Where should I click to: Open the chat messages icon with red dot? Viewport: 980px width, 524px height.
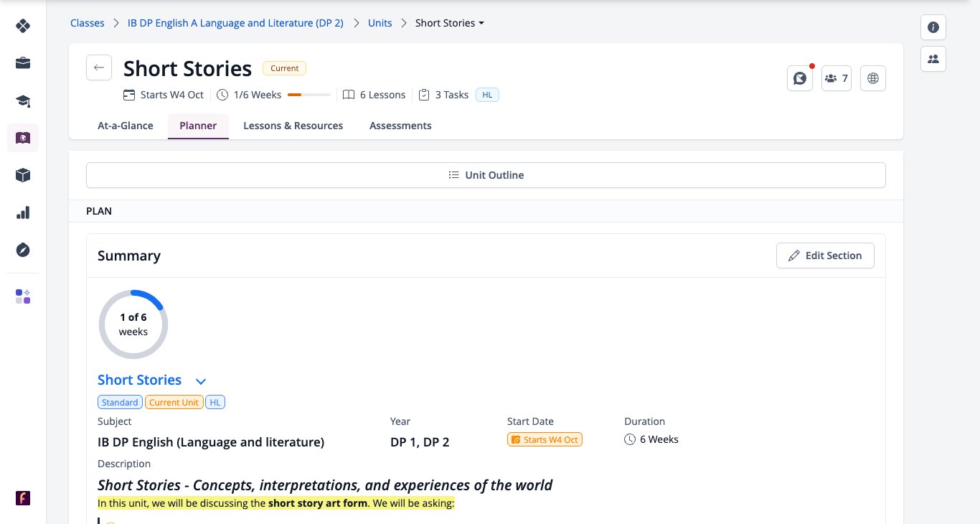(x=800, y=78)
